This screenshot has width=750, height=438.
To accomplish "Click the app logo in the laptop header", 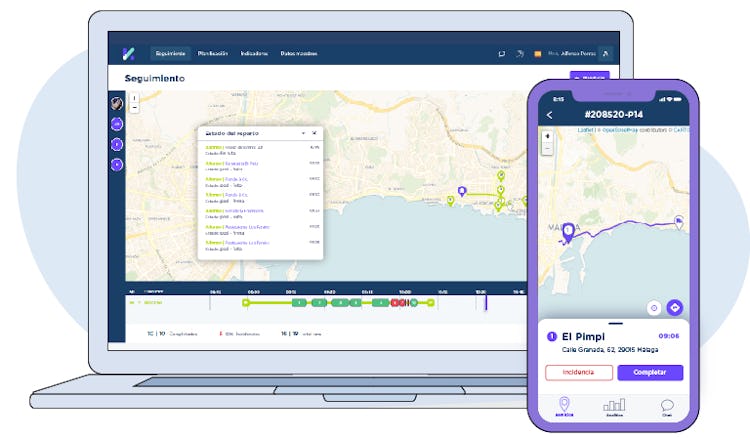I will click(128, 54).
